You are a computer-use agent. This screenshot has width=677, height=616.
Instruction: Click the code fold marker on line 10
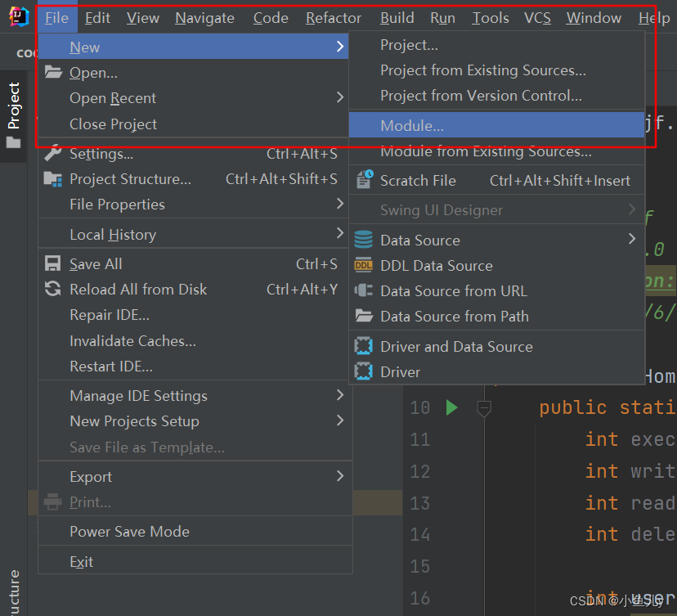pos(484,407)
